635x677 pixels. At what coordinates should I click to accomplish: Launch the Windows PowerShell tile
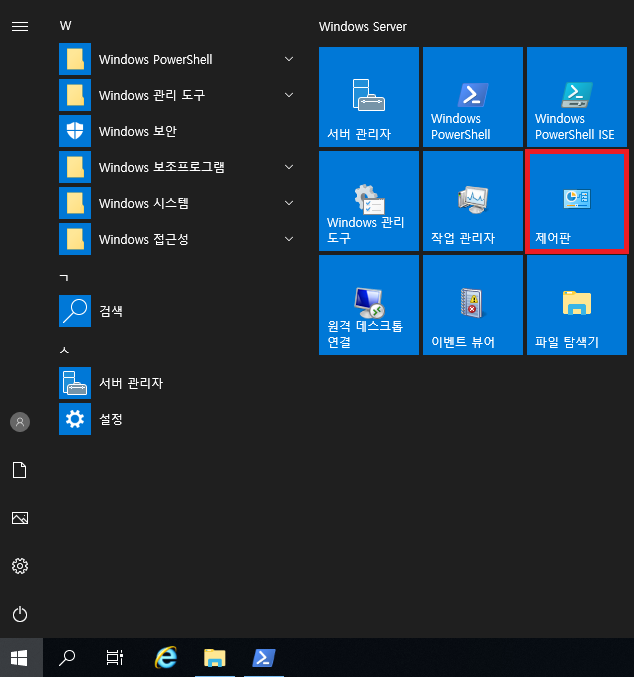point(473,97)
